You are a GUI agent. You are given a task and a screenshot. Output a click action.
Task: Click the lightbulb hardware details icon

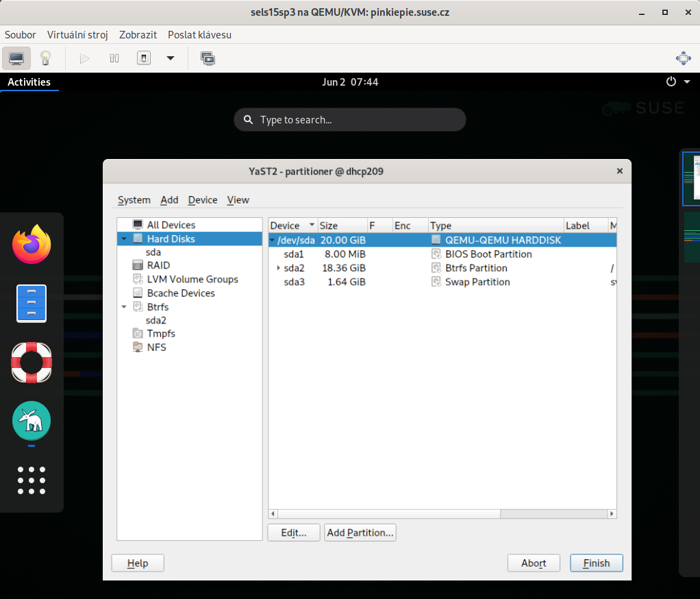45,58
